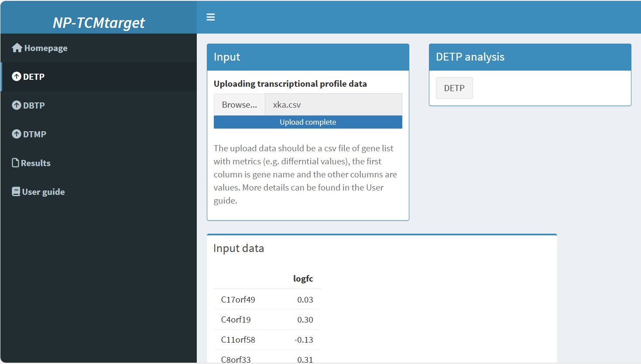Click the Upload complete progress bar
Viewport: 641px width, 364px height.
[x=308, y=122]
